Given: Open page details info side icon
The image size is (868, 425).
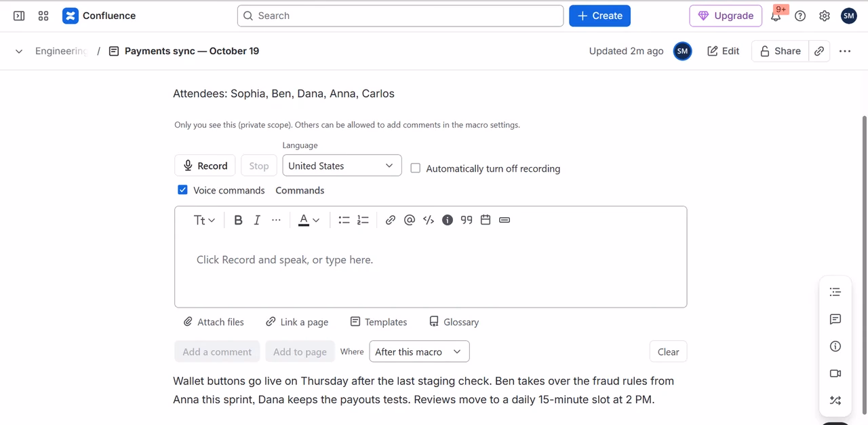Looking at the screenshot, I should (x=835, y=346).
